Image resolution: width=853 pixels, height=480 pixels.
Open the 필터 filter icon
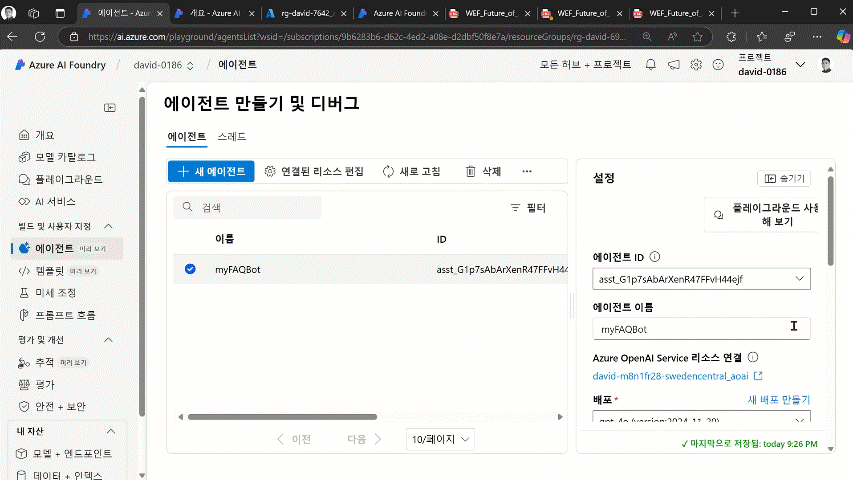click(x=516, y=208)
